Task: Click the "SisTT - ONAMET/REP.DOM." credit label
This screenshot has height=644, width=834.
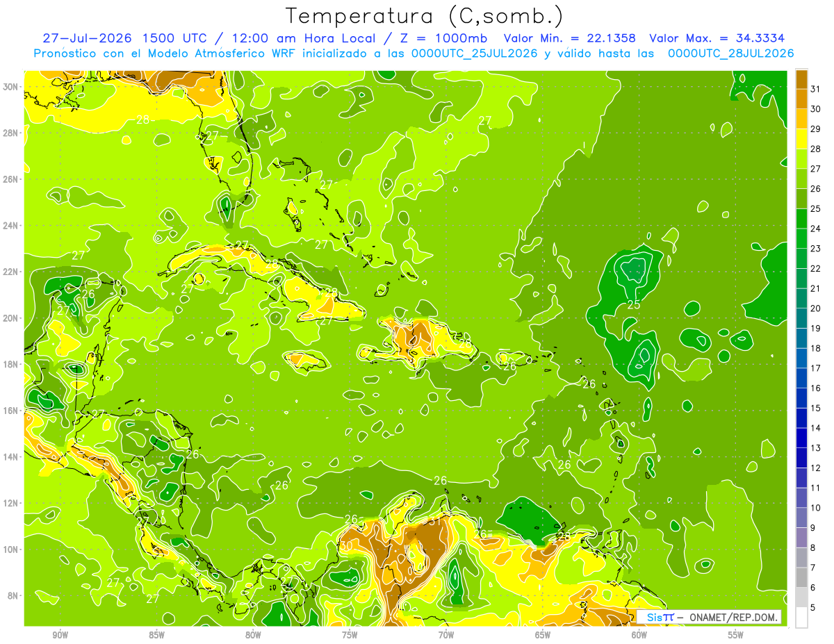Action: (709, 617)
